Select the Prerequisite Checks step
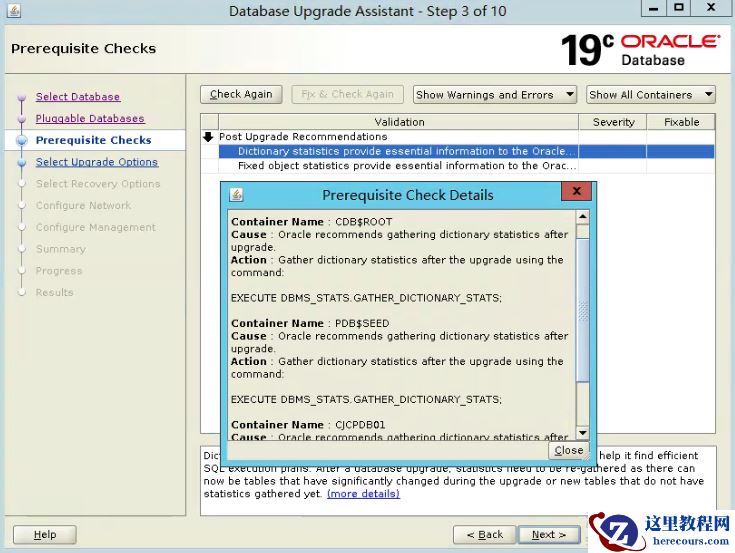This screenshot has width=735, height=553. tap(93, 140)
